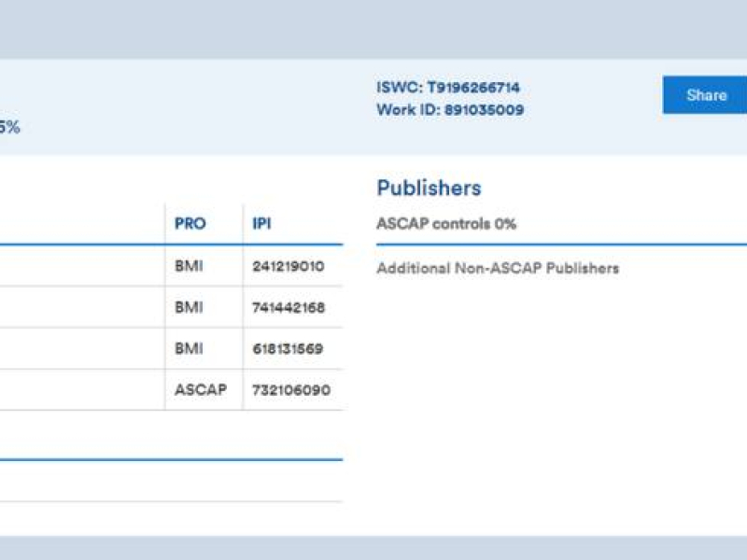Screen dimensions: 747x560
Task: Click BMI in the 741442168 row
Action: (189, 307)
